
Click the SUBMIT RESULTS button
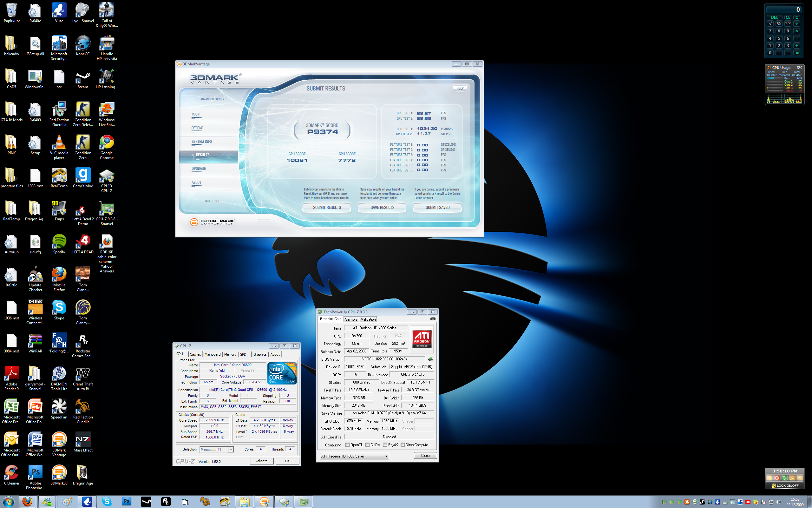point(326,207)
